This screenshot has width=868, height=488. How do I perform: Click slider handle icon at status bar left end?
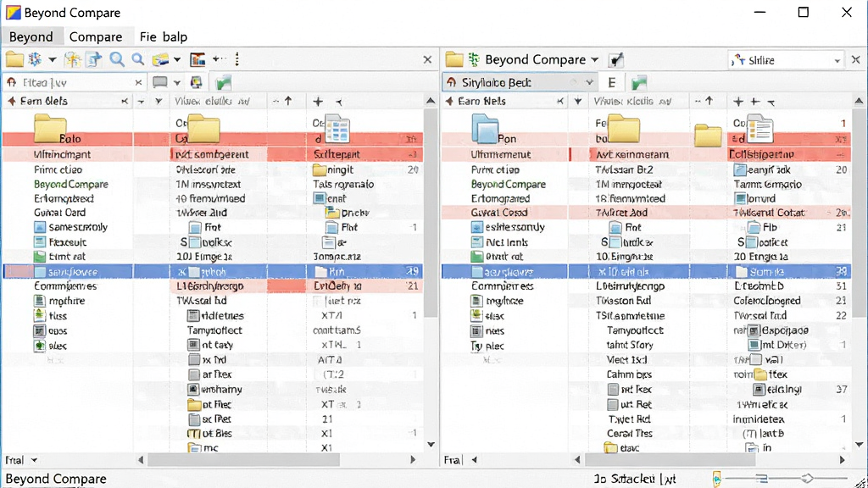tap(717, 479)
